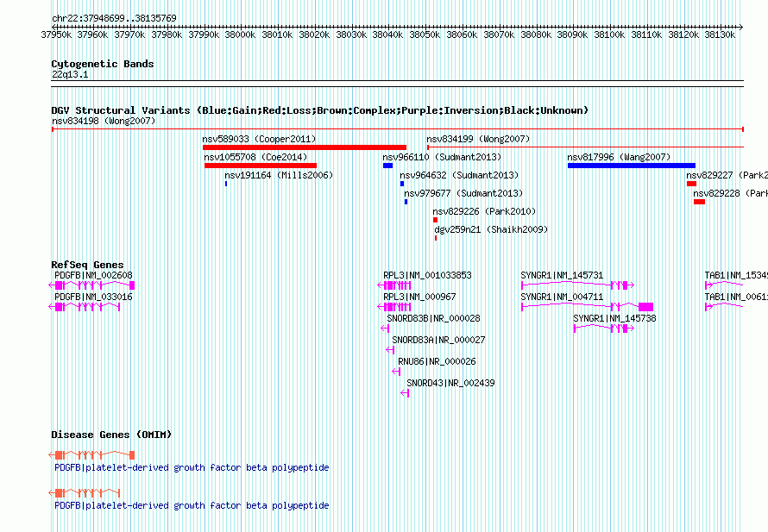Select the nsv829226 (Park2010) red marker
Screen dimensions: 768x532
point(435,220)
